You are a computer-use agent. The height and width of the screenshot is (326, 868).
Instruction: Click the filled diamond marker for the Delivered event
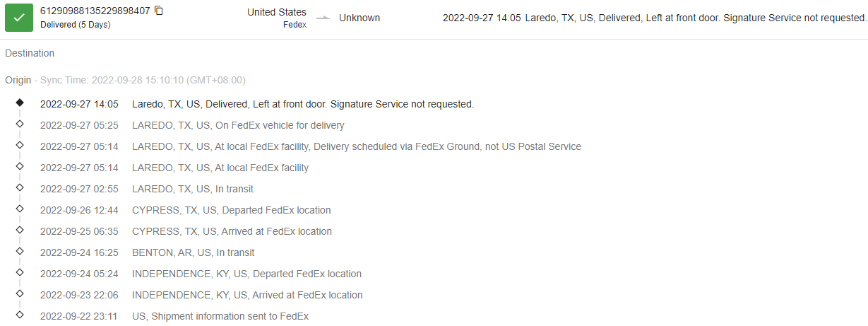(20, 103)
